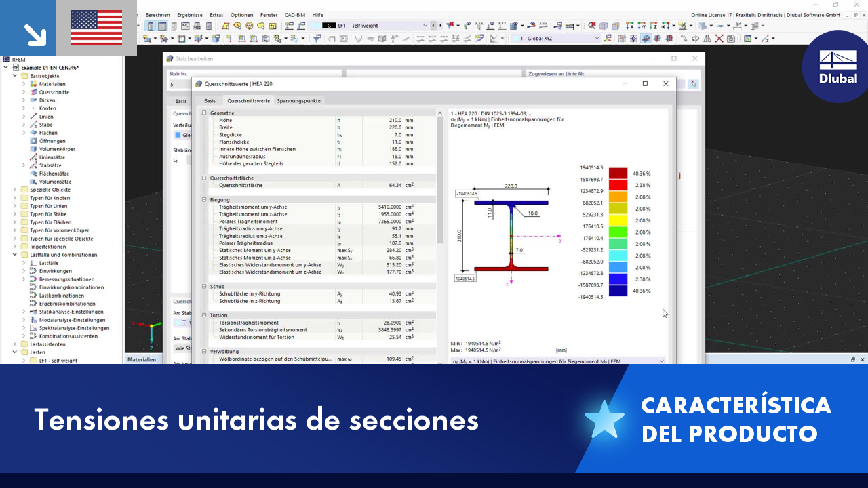Open Bemessungssituationen in the navigator tree
Image resolution: width=868 pixels, height=488 pixels.
tap(66, 279)
